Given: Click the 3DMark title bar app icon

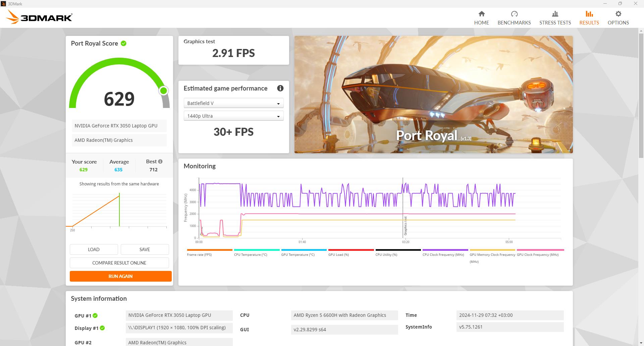Looking at the screenshot, I should pyautogui.click(x=3, y=4).
